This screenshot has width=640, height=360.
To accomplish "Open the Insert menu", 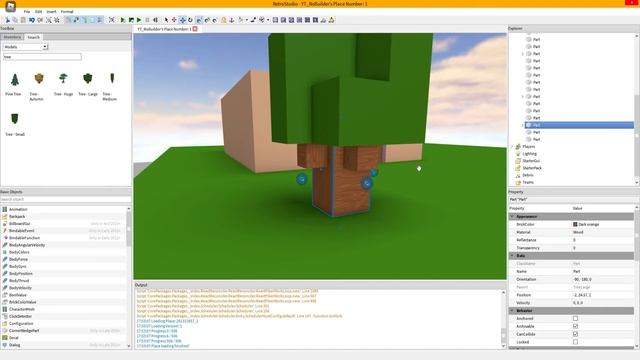I will (51, 11).
